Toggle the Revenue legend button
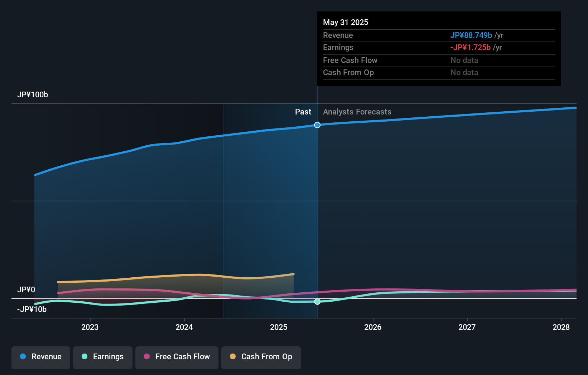 41,357
